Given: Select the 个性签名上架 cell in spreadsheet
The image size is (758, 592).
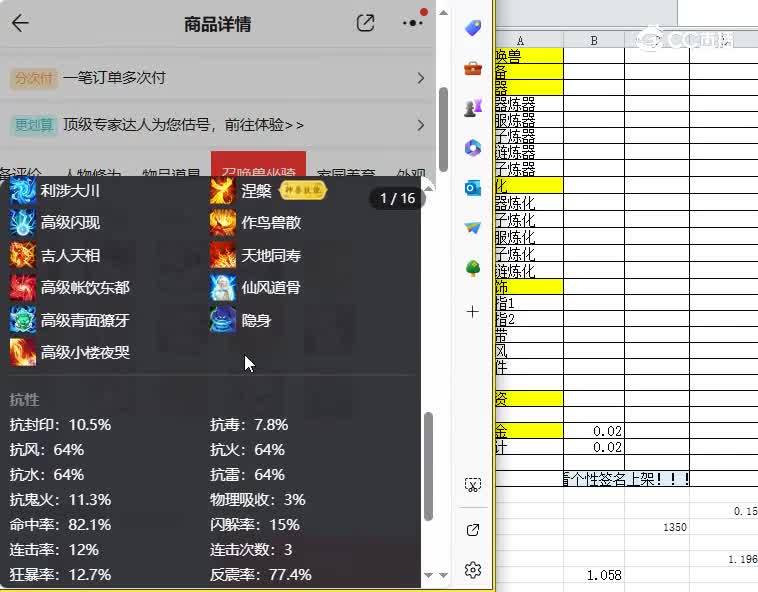Looking at the screenshot, I should pyautogui.click(x=626, y=479).
